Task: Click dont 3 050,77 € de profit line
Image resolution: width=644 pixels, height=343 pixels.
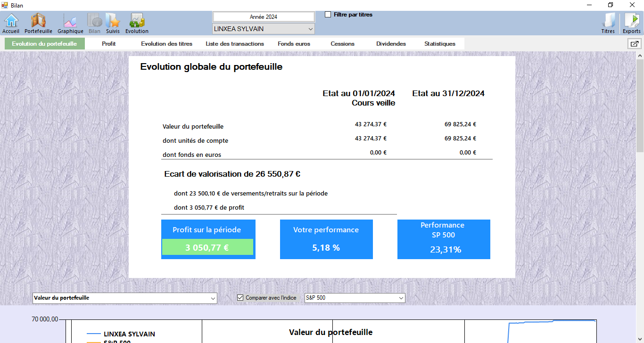Action: pyautogui.click(x=209, y=207)
